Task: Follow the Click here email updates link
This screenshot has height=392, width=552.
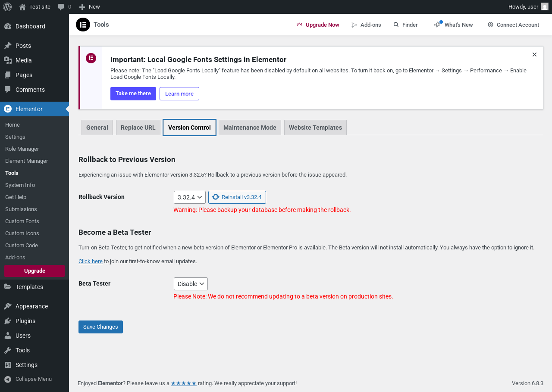Action: pyautogui.click(x=91, y=261)
